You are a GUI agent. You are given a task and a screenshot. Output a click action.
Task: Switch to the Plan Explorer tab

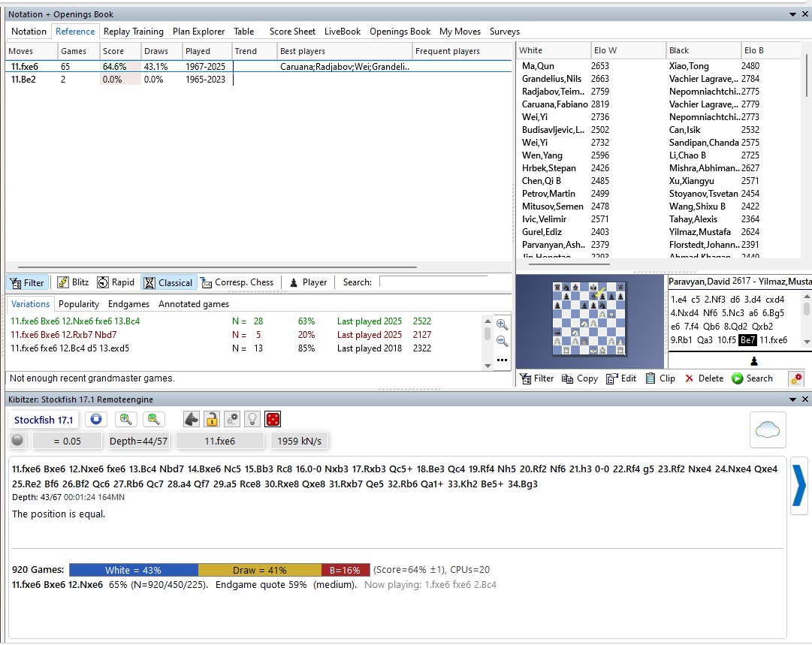tap(198, 32)
